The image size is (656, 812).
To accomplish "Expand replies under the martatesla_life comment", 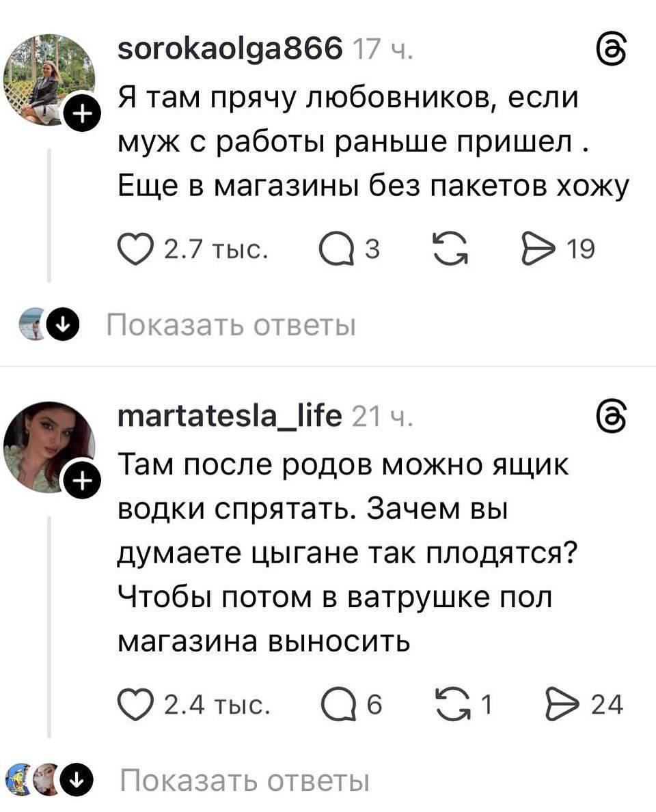I will tap(244, 779).
